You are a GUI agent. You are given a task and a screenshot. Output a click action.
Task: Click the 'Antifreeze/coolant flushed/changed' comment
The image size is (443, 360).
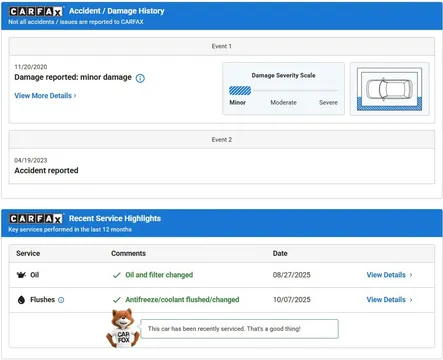(x=182, y=300)
